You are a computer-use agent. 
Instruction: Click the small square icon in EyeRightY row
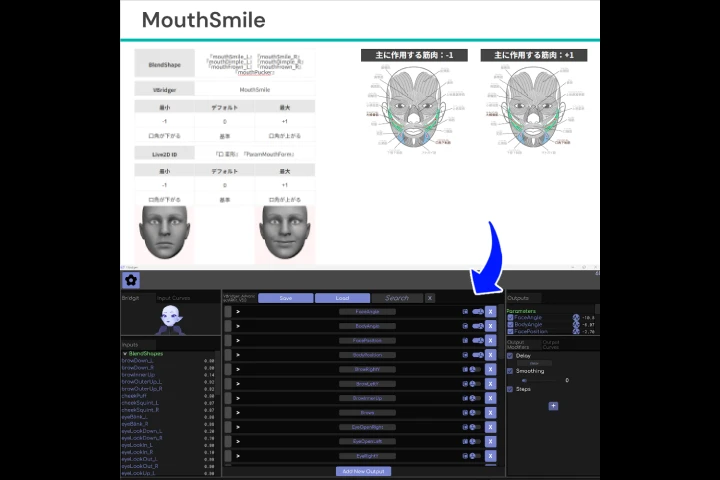tap(465, 456)
